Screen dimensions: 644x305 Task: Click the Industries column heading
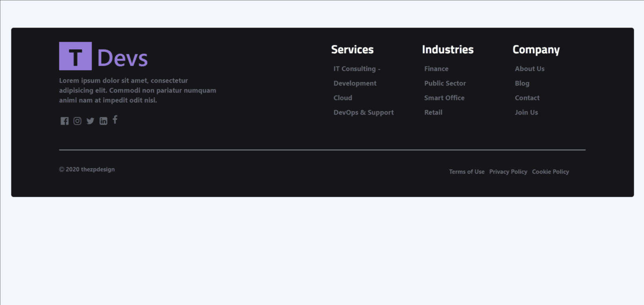pos(448,50)
